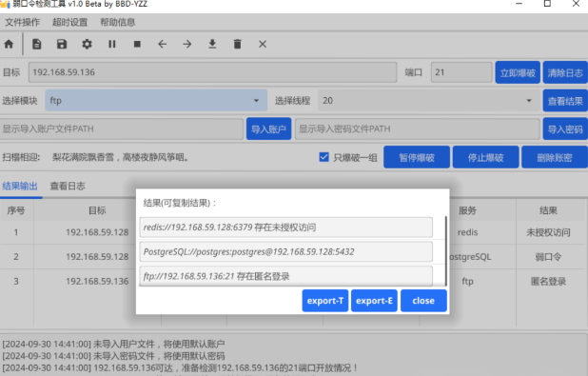This screenshot has width=588, height=376.
Task: Click the 停止爆破 button
Action: [x=485, y=157]
